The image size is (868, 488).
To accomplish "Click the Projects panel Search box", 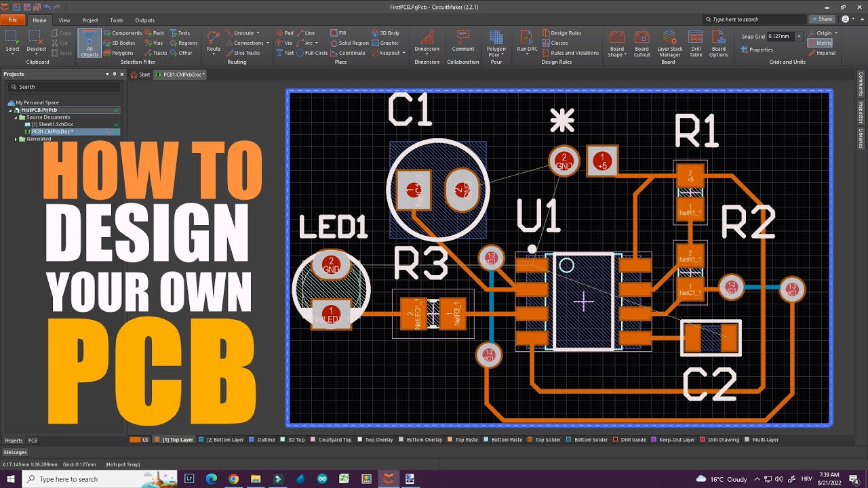I will coord(64,87).
